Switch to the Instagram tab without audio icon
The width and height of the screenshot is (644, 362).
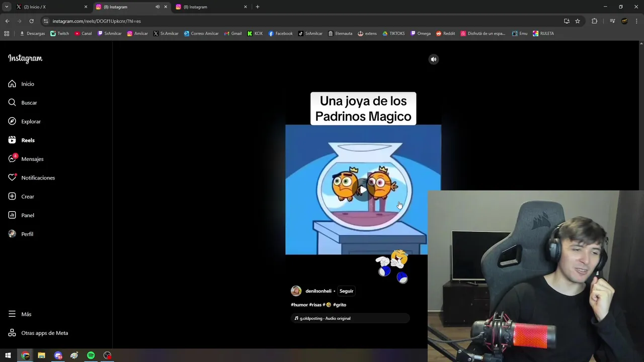point(211,7)
